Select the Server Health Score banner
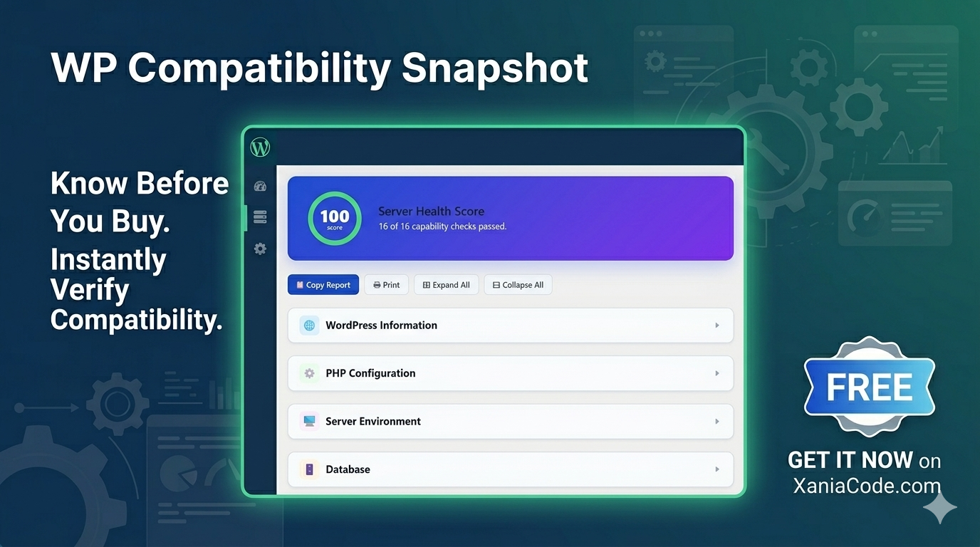The width and height of the screenshot is (980, 547). 510,217
